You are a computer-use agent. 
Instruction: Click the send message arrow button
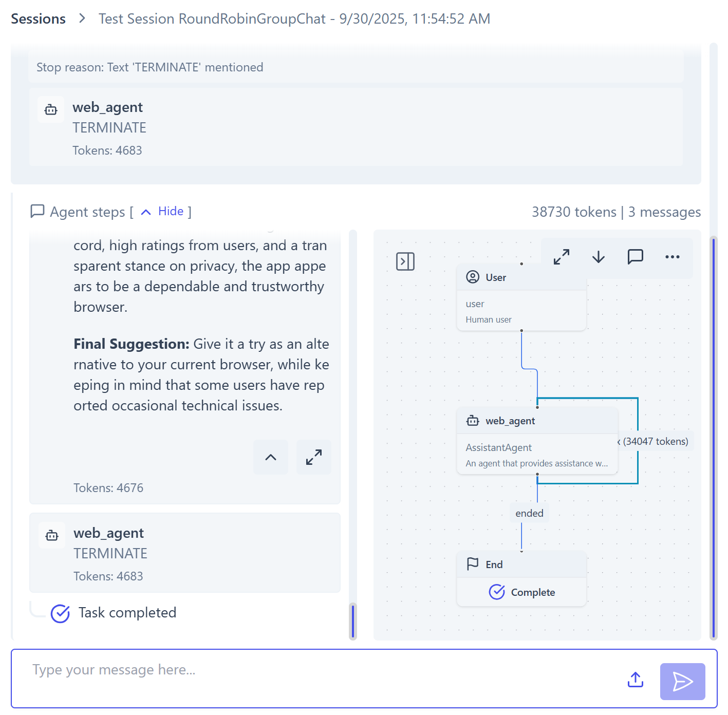(x=682, y=682)
